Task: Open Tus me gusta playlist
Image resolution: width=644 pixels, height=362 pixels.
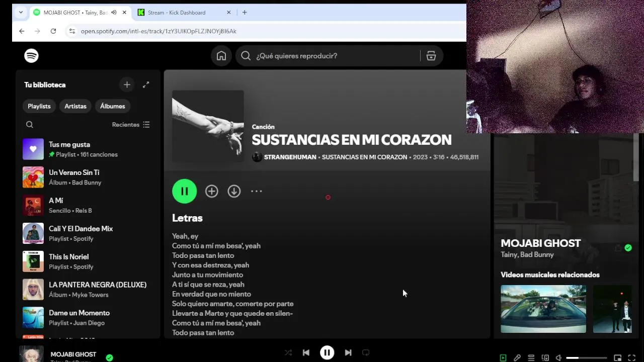Action: point(88,149)
